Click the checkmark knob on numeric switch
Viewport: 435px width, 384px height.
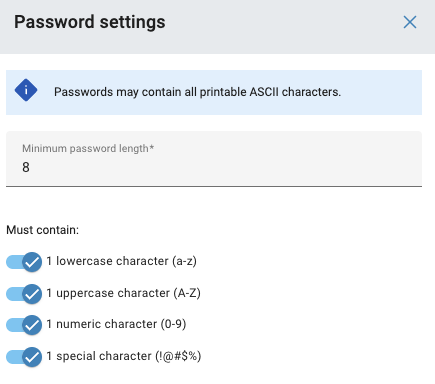click(x=32, y=325)
